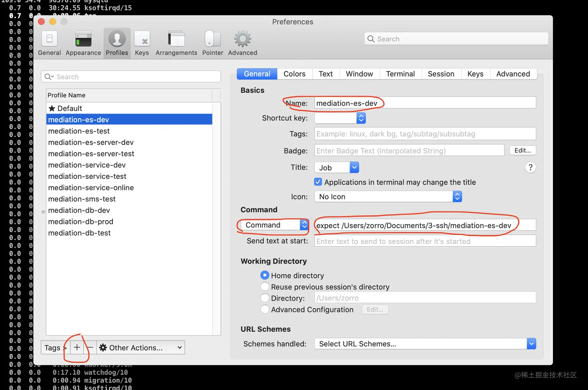The width and height of the screenshot is (588, 390).
Task: Open the Shortcut key dropdown
Action: pyautogui.click(x=340, y=118)
